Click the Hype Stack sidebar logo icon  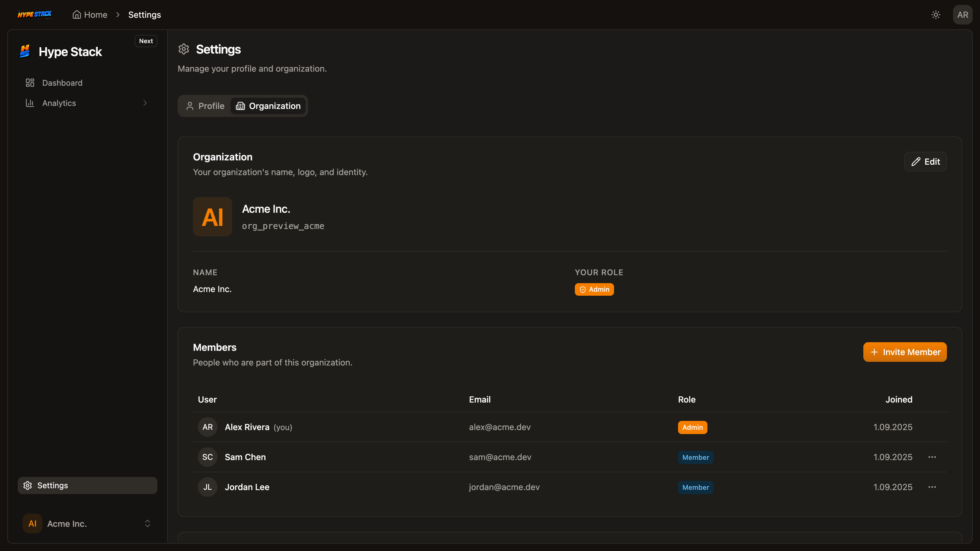25,51
